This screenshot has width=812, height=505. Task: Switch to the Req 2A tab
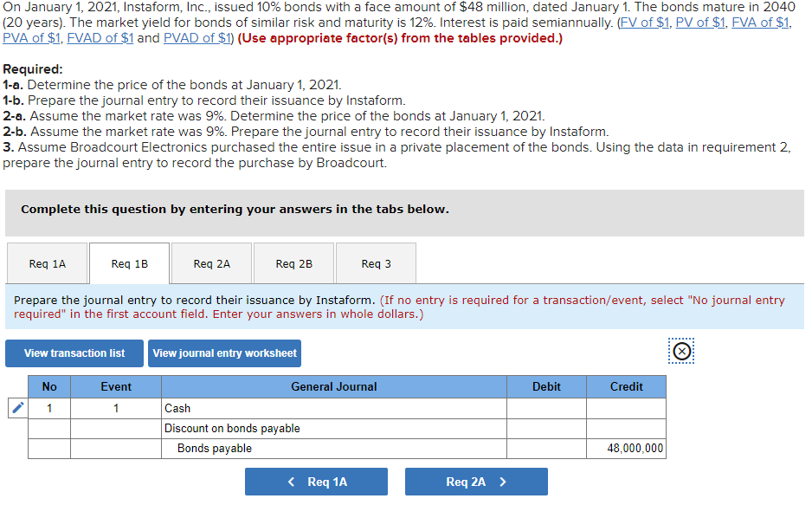point(211,263)
